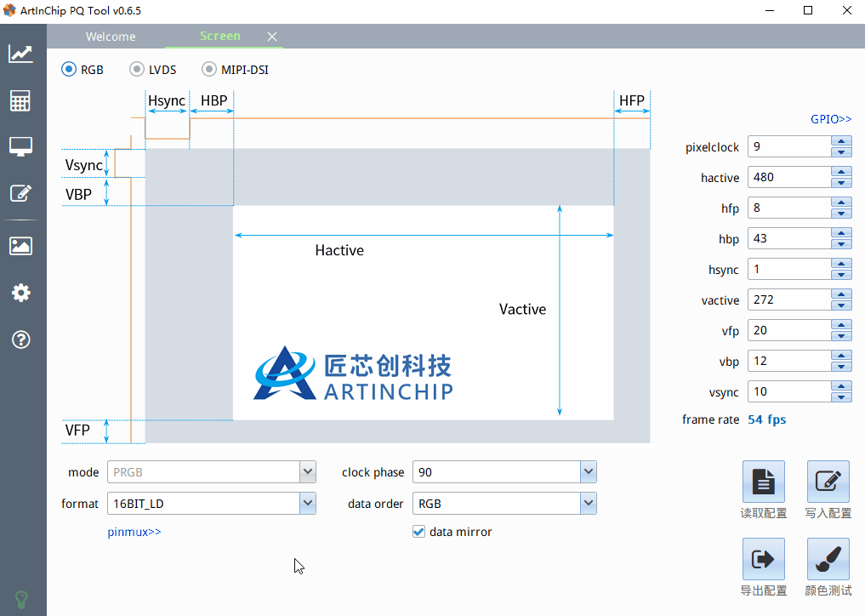865x616 pixels.
Task: Select the MIPI-DSI interface radio button
Action: pos(208,70)
